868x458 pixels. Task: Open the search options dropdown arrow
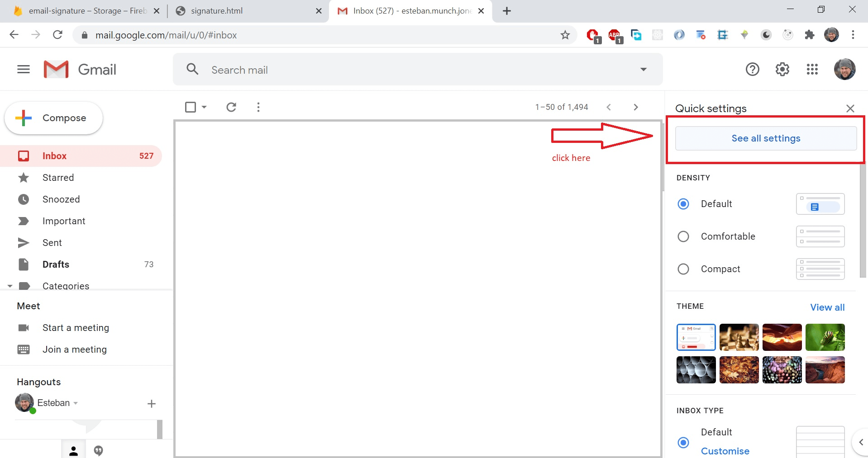pyautogui.click(x=643, y=70)
